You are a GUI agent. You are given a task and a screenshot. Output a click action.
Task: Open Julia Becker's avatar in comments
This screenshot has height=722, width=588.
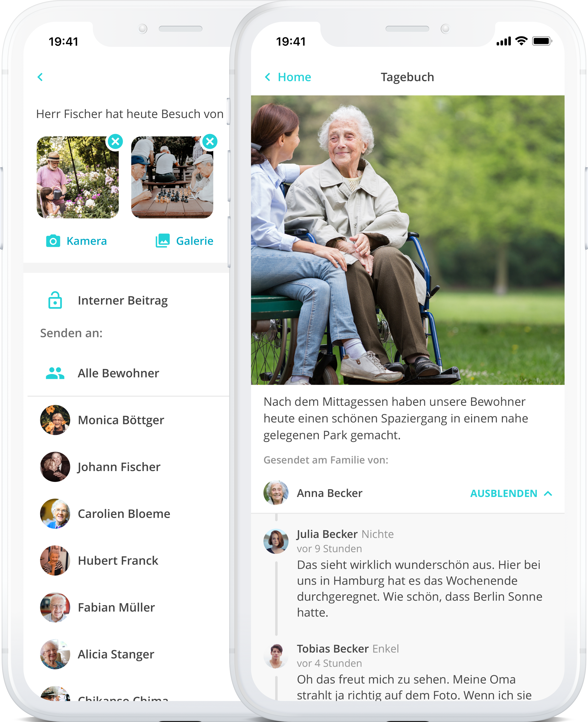[x=276, y=541]
